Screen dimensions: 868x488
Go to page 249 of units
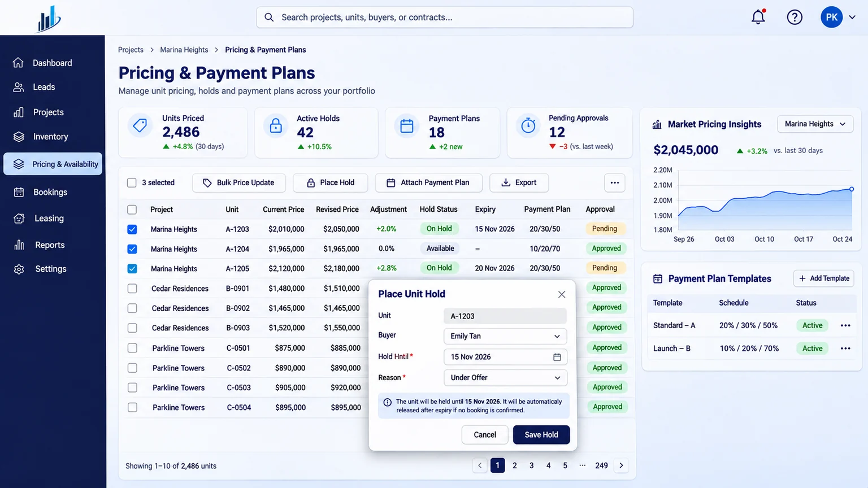(x=601, y=465)
